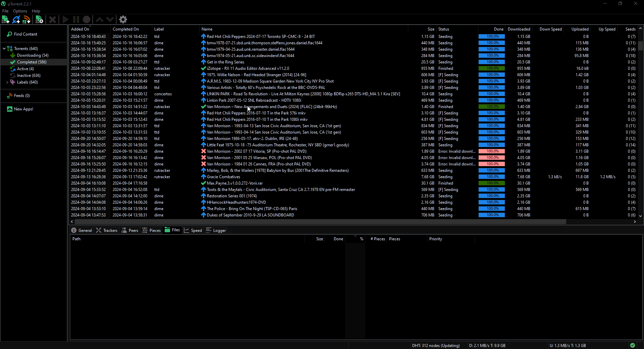Click the Start torrent play icon
The image size is (644, 349).
point(66,19)
